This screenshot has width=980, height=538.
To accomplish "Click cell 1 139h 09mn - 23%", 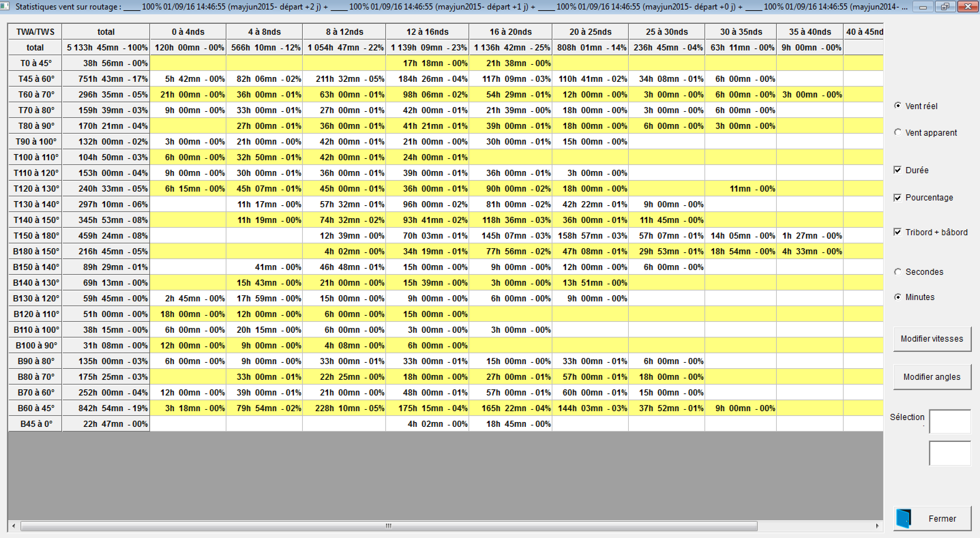I will pyautogui.click(x=427, y=47).
